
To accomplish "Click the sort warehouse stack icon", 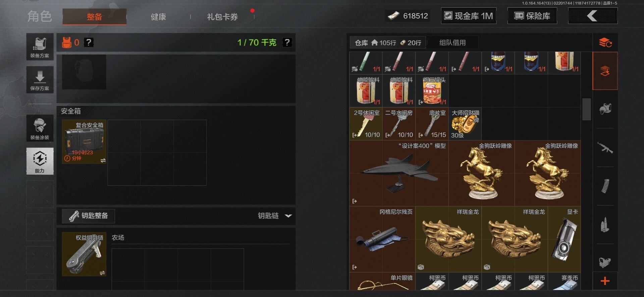I will point(605,43).
